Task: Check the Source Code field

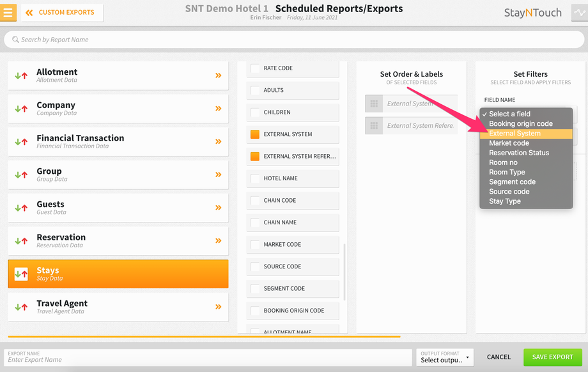Action: [255, 267]
